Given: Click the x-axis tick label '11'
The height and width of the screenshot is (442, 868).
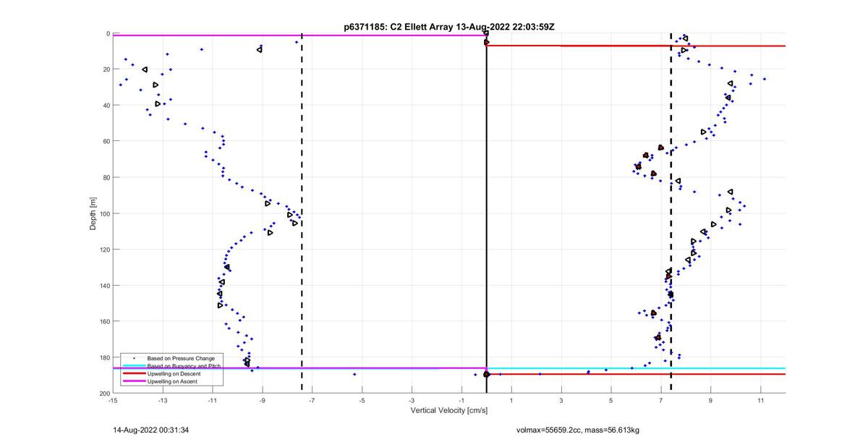Looking at the screenshot, I should click(x=760, y=400).
